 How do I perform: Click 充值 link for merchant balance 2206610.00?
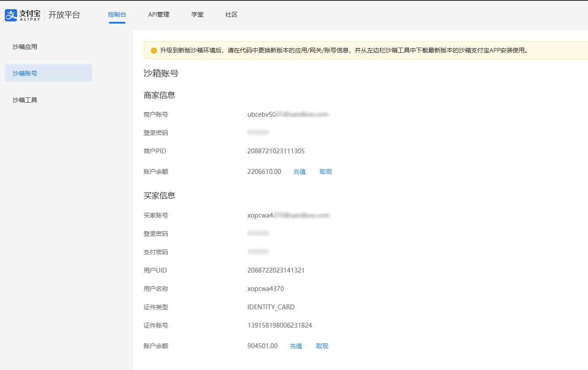point(299,172)
